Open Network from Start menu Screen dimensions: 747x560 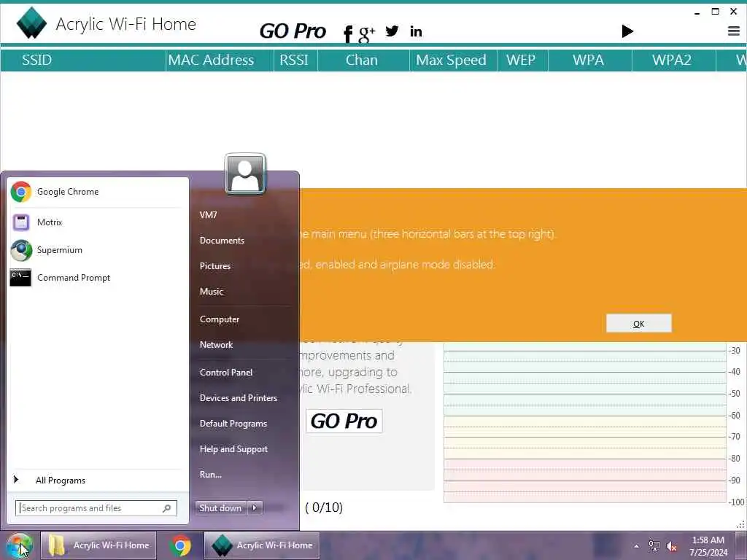pyautogui.click(x=216, y=345)
